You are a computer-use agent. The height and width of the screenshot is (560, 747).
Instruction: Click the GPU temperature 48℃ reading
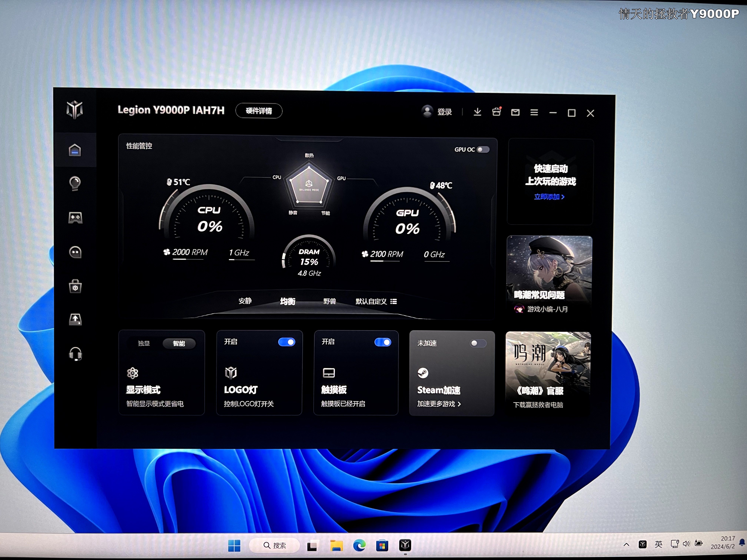[441, 185]
